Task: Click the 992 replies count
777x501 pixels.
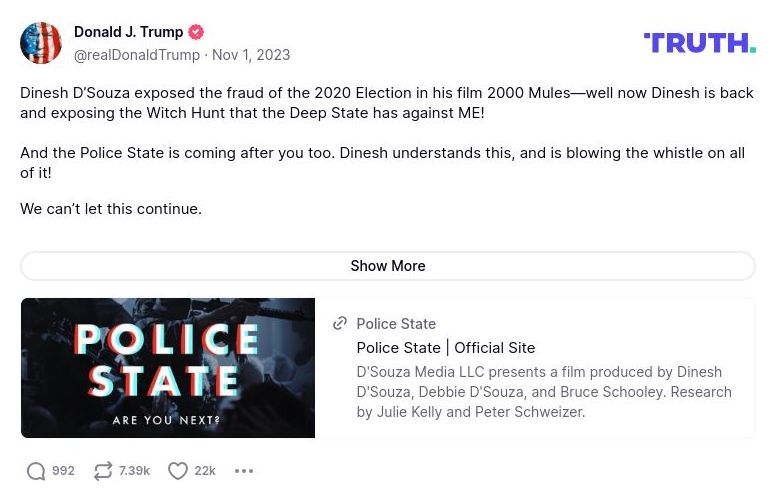Action: (63, 471)
